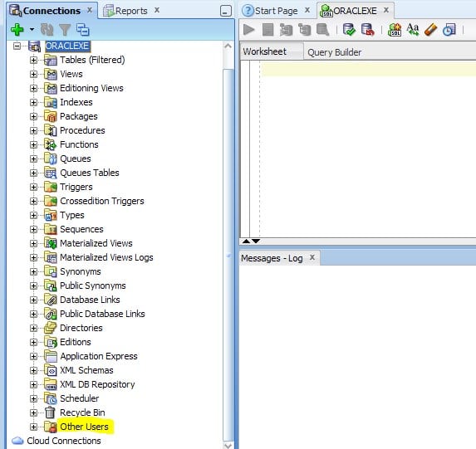Click the Synonyms folder icon

point(51,271)
